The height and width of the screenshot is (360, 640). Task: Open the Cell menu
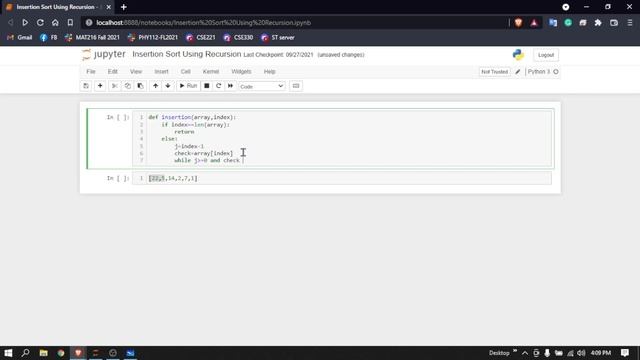[x=185, y=71]
